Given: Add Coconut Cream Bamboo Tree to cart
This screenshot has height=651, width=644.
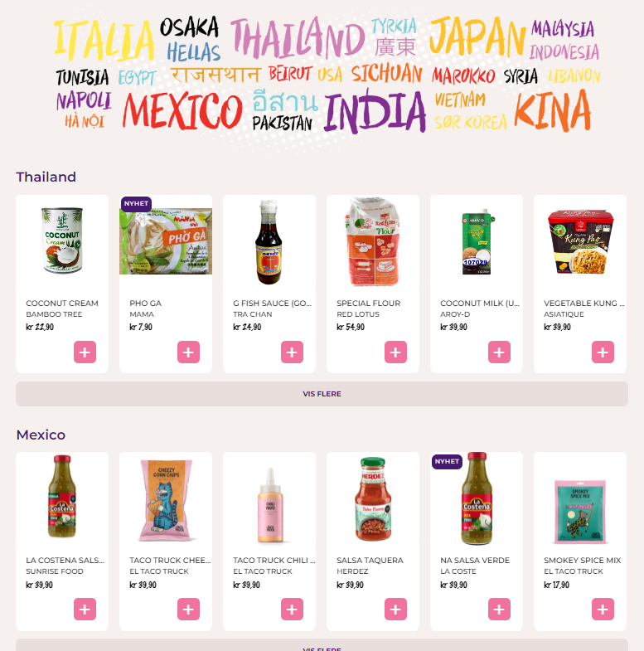Looking at the screenshot, I should (85, 352).
